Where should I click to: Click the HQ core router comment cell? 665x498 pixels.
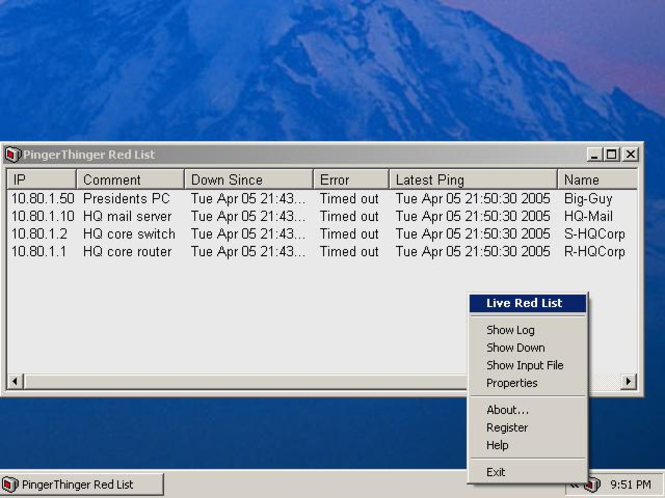point(127,252)
